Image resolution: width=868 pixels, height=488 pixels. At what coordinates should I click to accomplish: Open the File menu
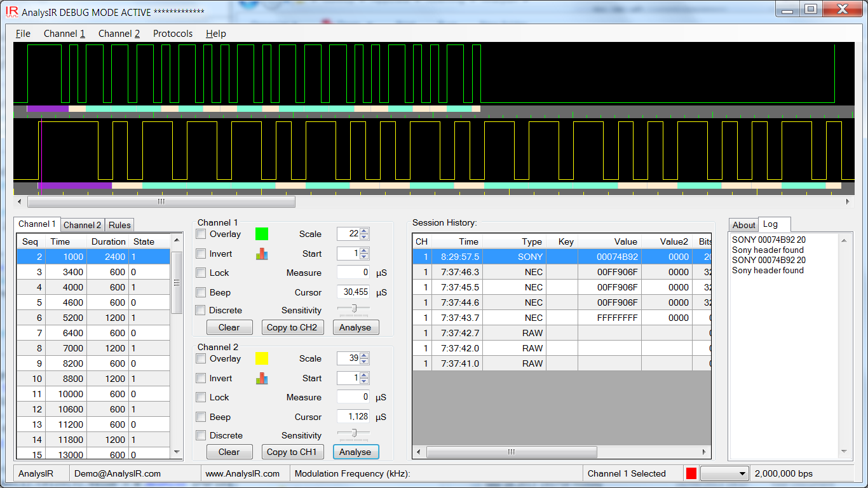23,34
